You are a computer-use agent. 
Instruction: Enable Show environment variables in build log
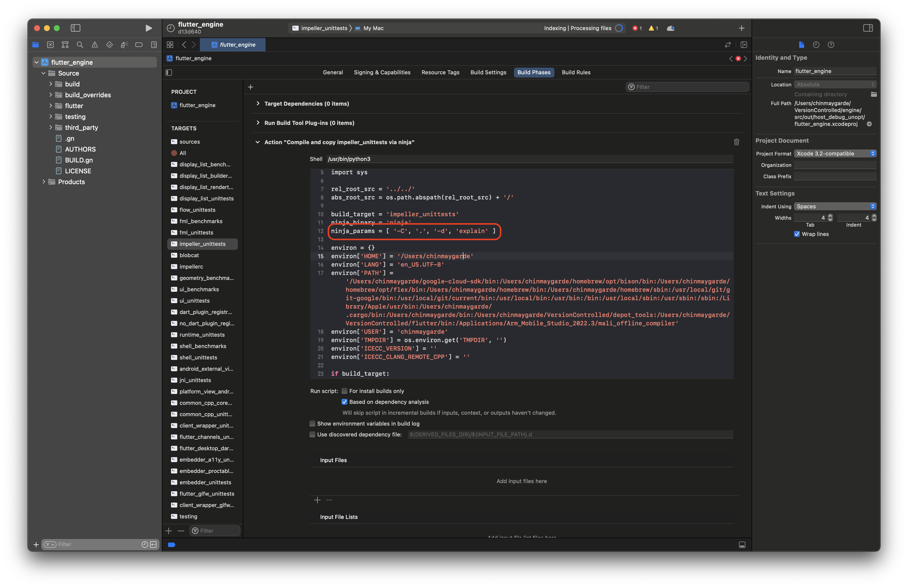pos(312,424)
